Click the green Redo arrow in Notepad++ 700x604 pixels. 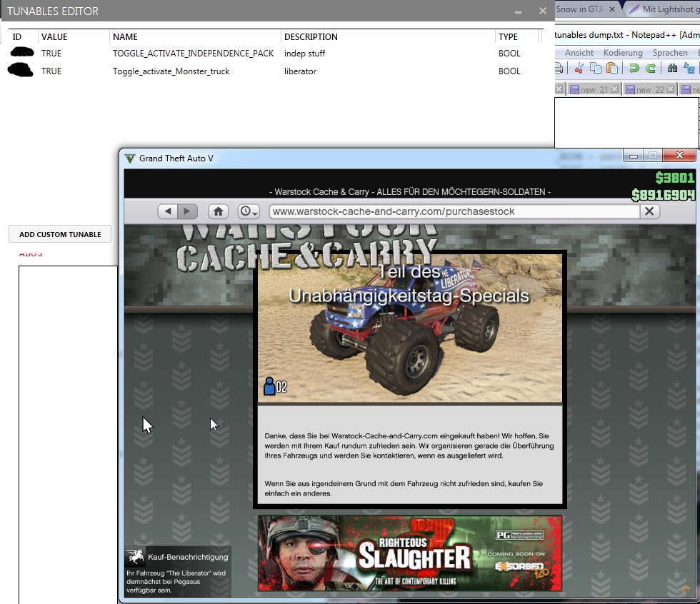click(650, 69)
